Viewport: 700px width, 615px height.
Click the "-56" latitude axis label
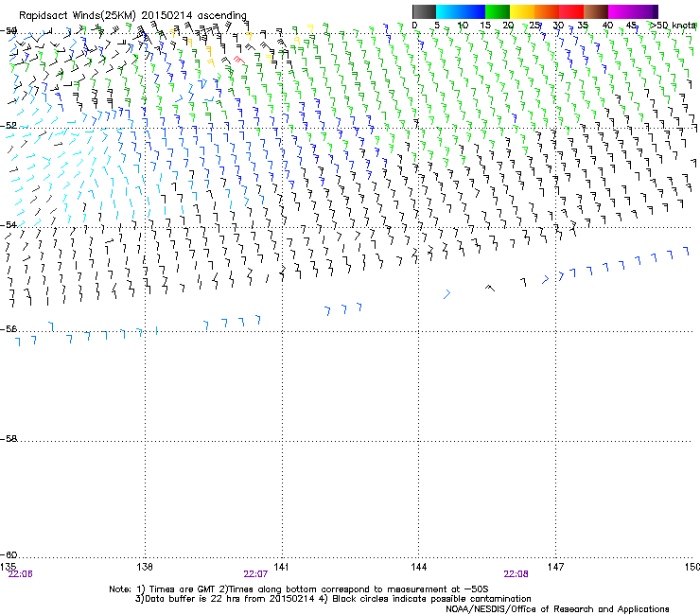click(x=9, y=328)
